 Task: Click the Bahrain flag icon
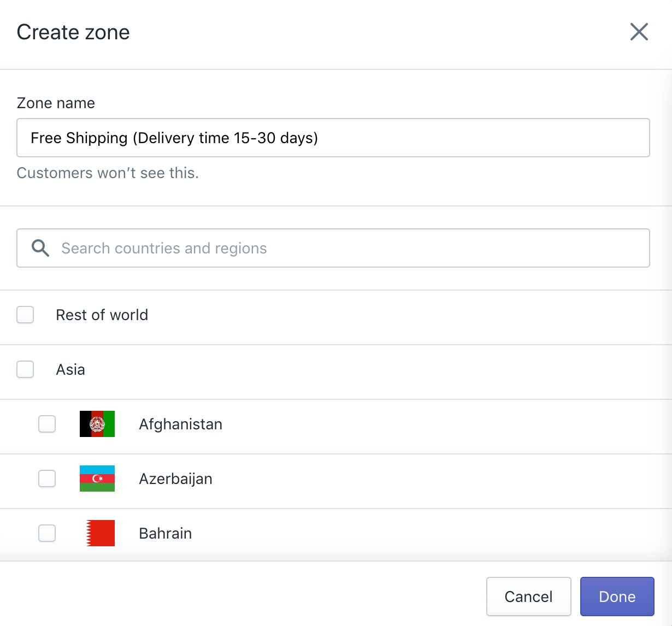click(100, 533)
